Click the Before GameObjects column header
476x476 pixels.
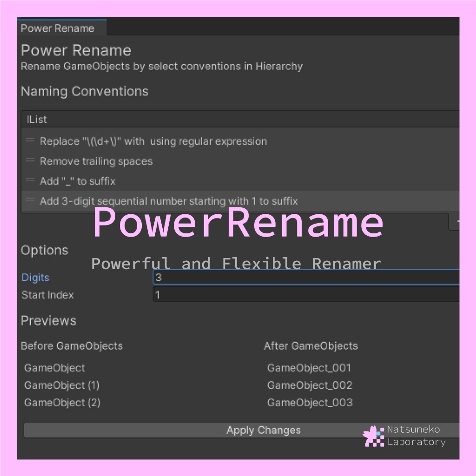(72, 346)
